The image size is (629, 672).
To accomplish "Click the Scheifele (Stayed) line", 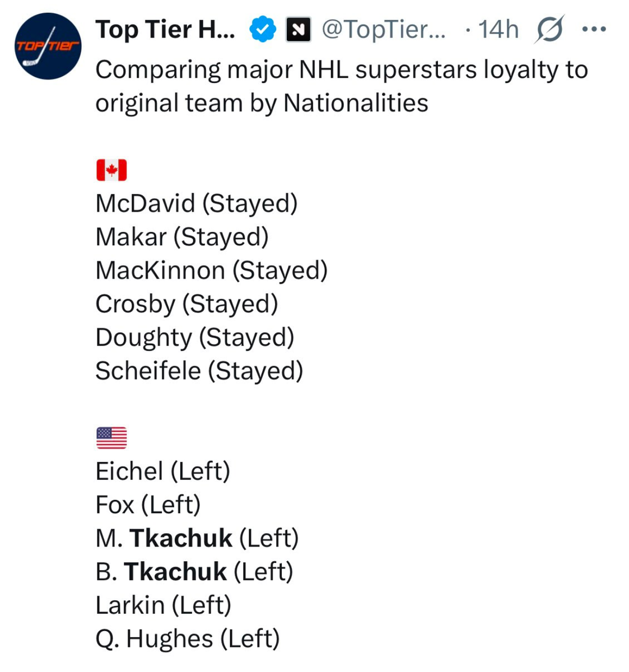I will click(x=199, y=371).
